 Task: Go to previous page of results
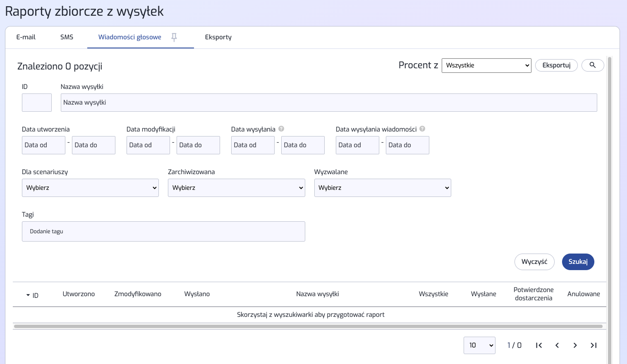tap(557, 345)
